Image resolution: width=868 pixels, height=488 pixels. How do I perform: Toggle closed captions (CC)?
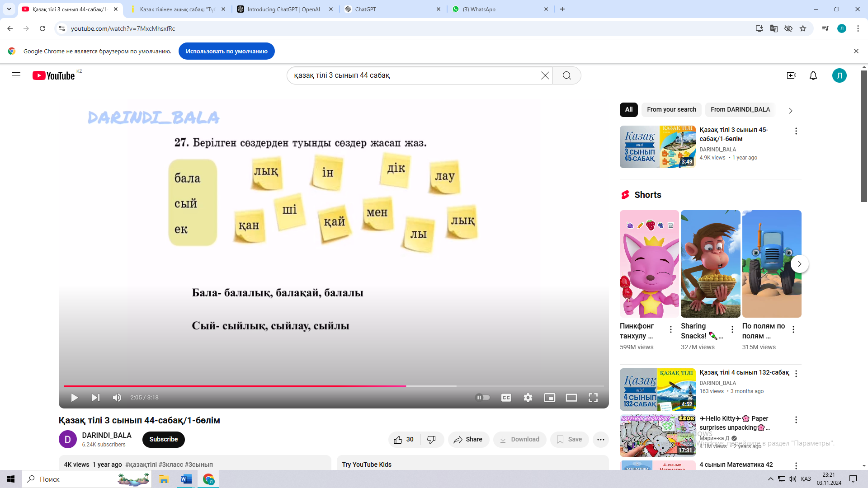pyautogui.click(x=506, y=398)
